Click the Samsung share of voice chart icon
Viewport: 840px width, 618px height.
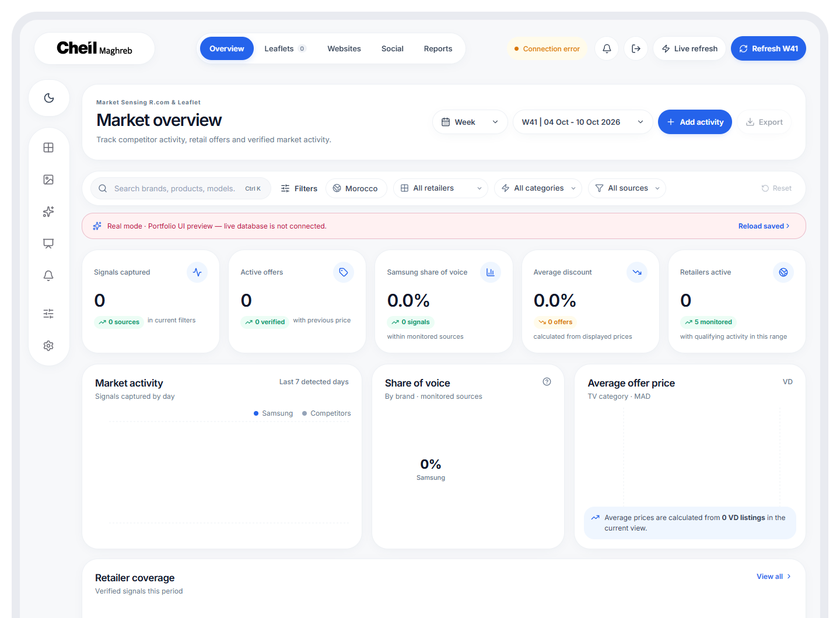click(490, 272)
